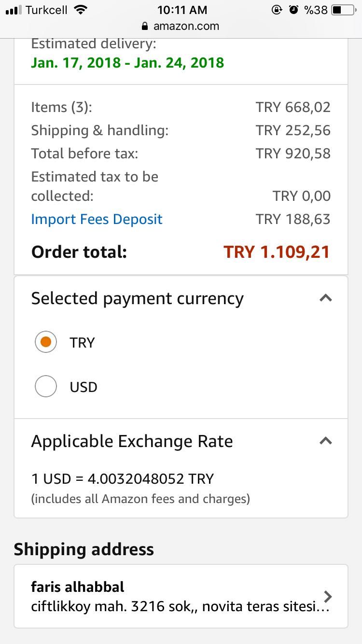The image size is (362, 644).
Task: Tap the Order total amount TRY 1.109,21
Action: [277, 252]
